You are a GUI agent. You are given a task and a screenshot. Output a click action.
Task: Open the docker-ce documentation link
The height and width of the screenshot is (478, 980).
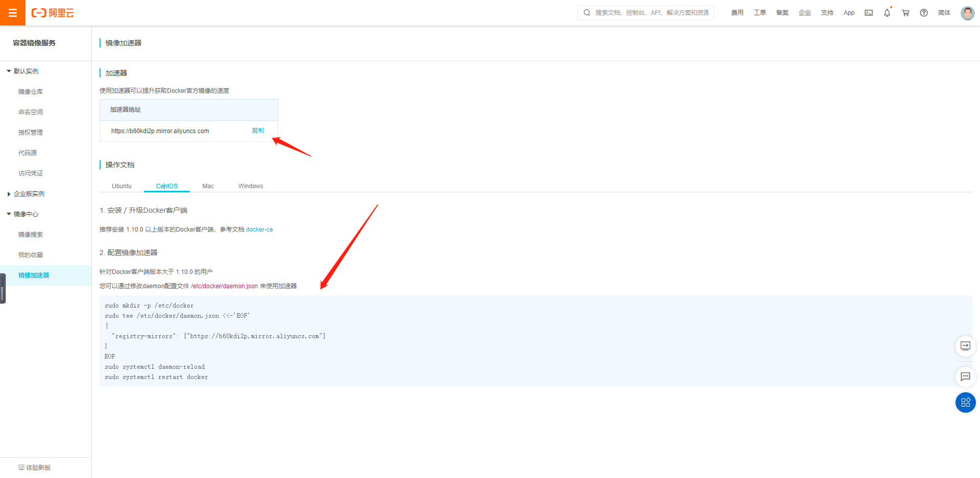(259, 230)
